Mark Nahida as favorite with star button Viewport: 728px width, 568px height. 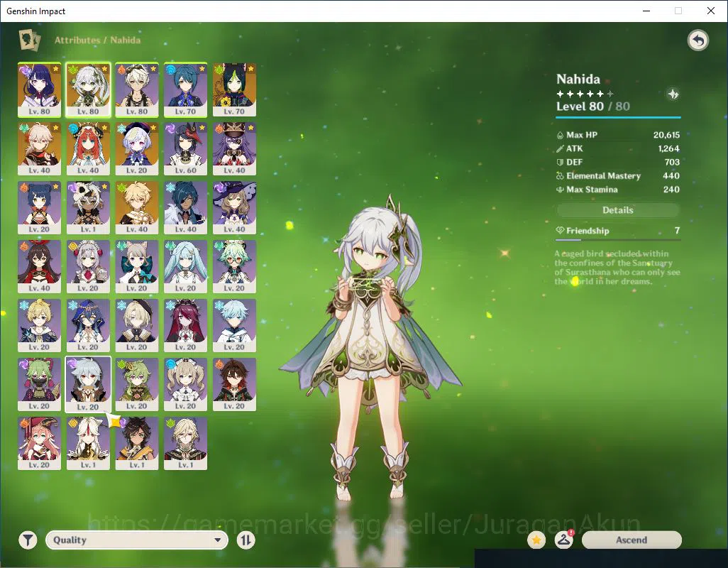pos(536,540)
